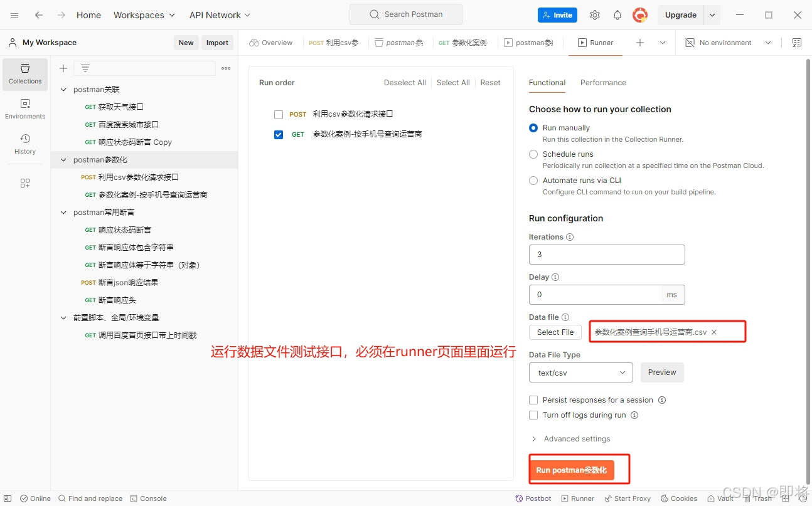This screenshot has width=812, height=506.
Task: Click Data file info icon
Action: coord(565,317)
